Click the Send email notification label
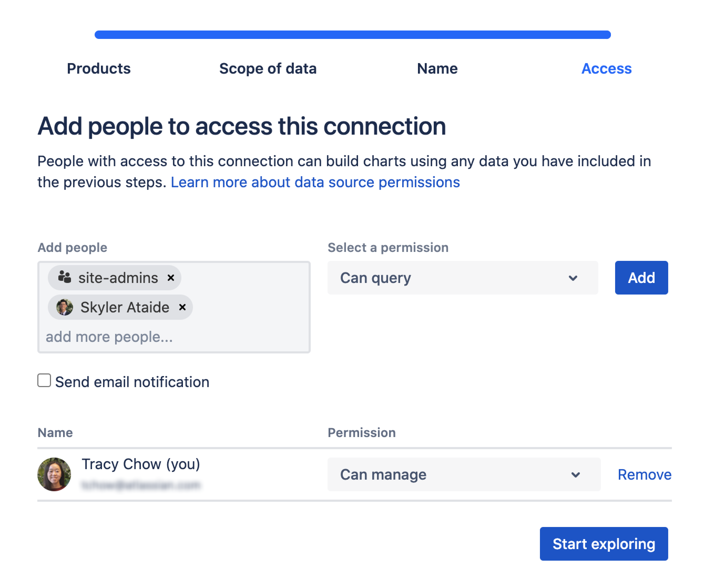The width and height of the screenshot is (715, 588). [132, 382]
